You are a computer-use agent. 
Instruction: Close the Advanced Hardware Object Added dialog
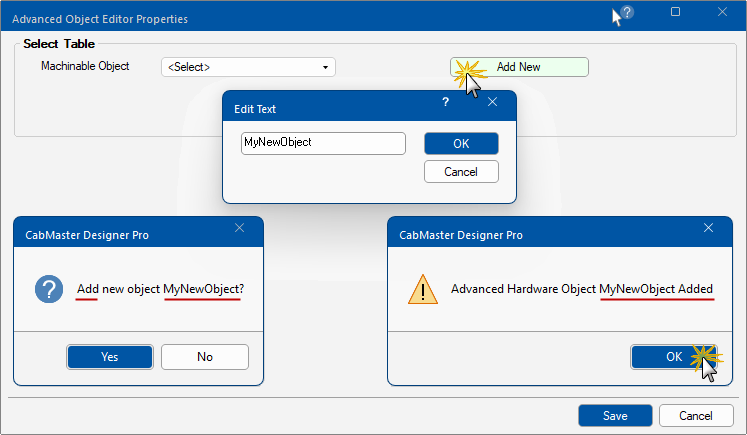tap(709, 228)
